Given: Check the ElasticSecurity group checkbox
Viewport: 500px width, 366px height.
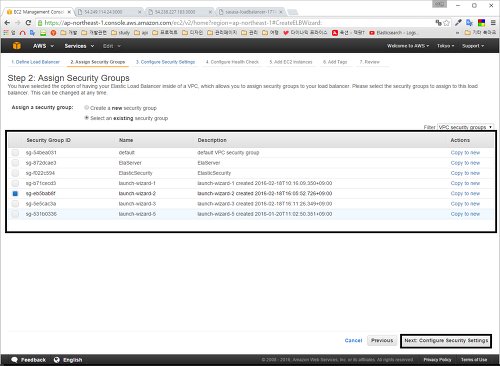Looking at the screenshot, I should click(15, 173).
